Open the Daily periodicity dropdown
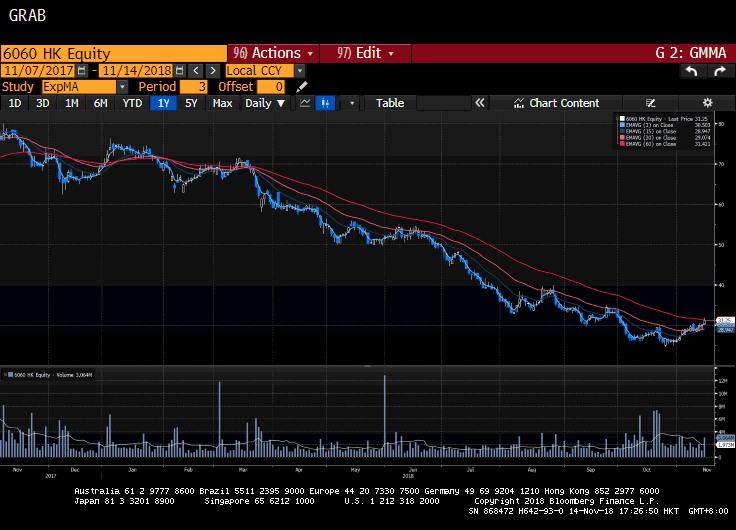 tap(265, 103)
